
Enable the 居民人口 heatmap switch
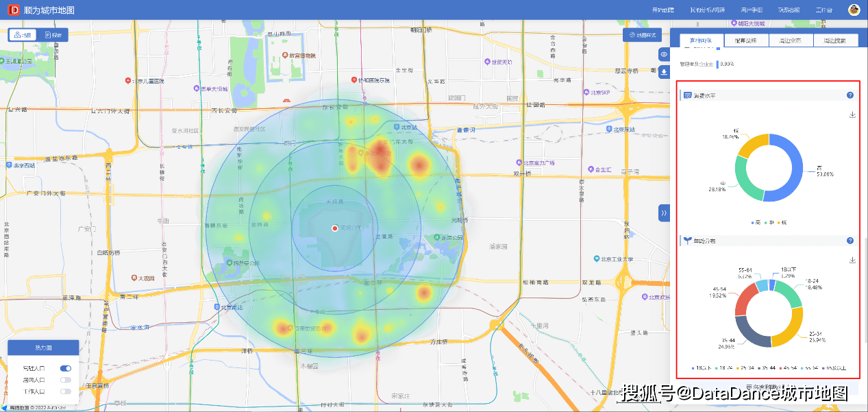click(x=66, y=380)
